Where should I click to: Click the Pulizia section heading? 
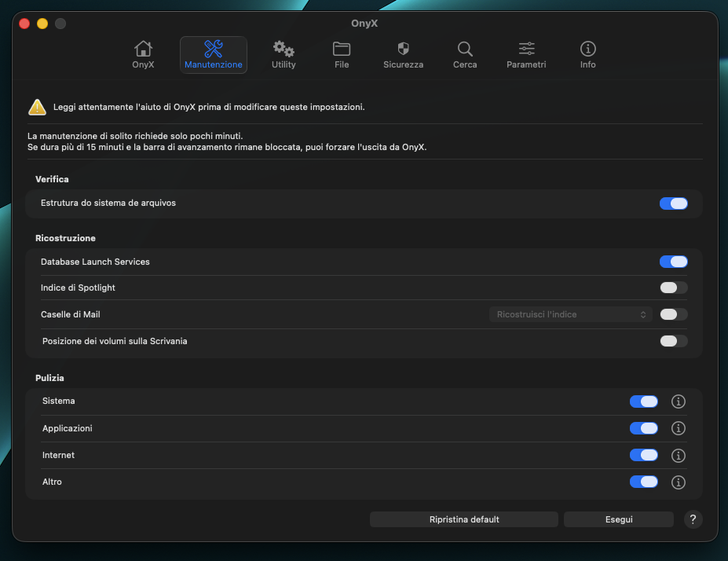coord(49,378)
